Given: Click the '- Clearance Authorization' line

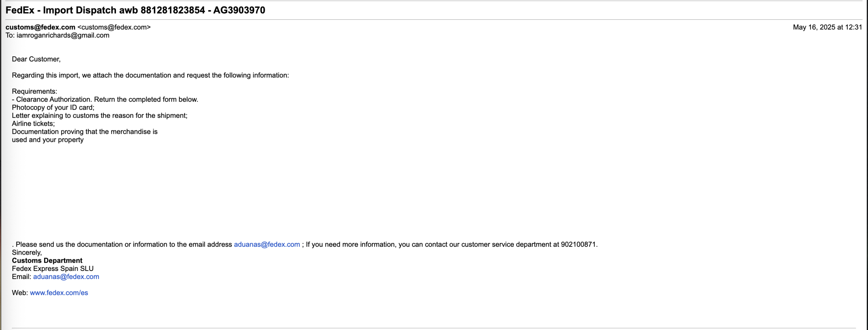Looking at the screenshot, I should (x=105, y=99).
